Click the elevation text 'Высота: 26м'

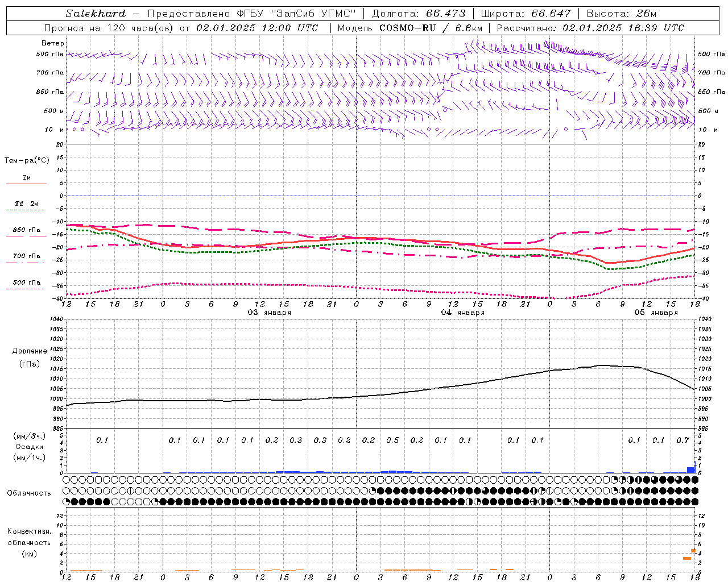[x=621, y=14]
